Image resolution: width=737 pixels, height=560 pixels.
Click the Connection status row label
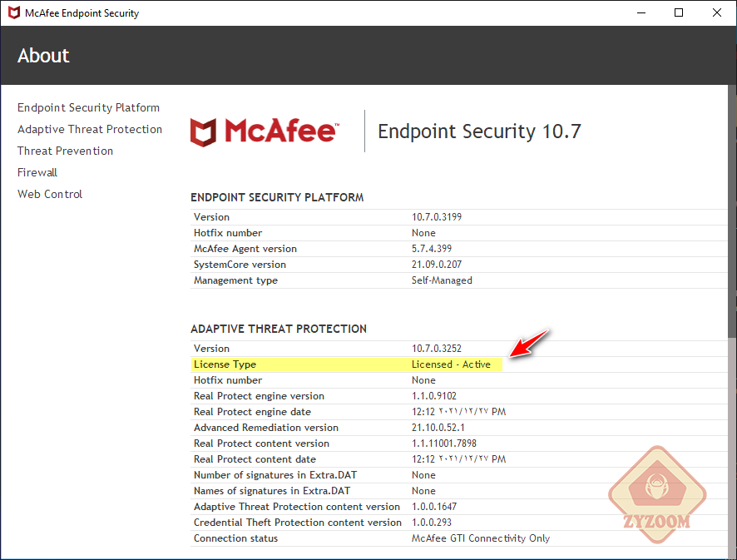(x=235, y=538)
